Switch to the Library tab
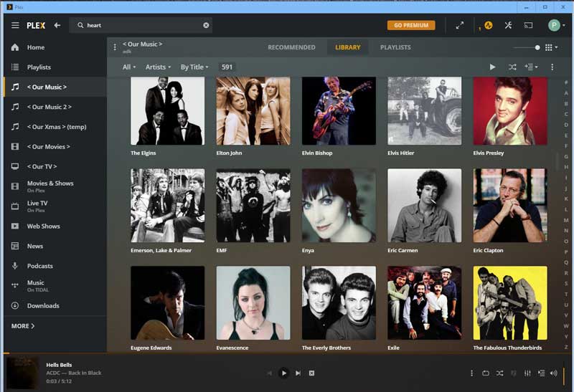Screen dimensions: 574x392 click(x=348, y=47)
